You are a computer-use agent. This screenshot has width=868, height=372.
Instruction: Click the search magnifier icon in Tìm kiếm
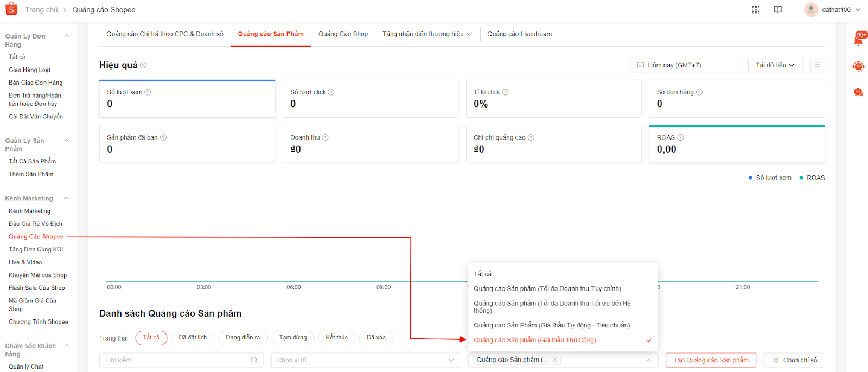click(x=254, y=360)
